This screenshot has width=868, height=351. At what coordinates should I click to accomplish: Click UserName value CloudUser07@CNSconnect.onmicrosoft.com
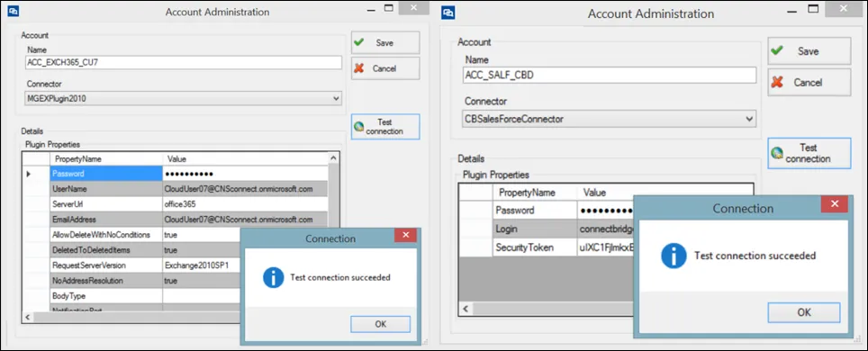tap(245, 189)
